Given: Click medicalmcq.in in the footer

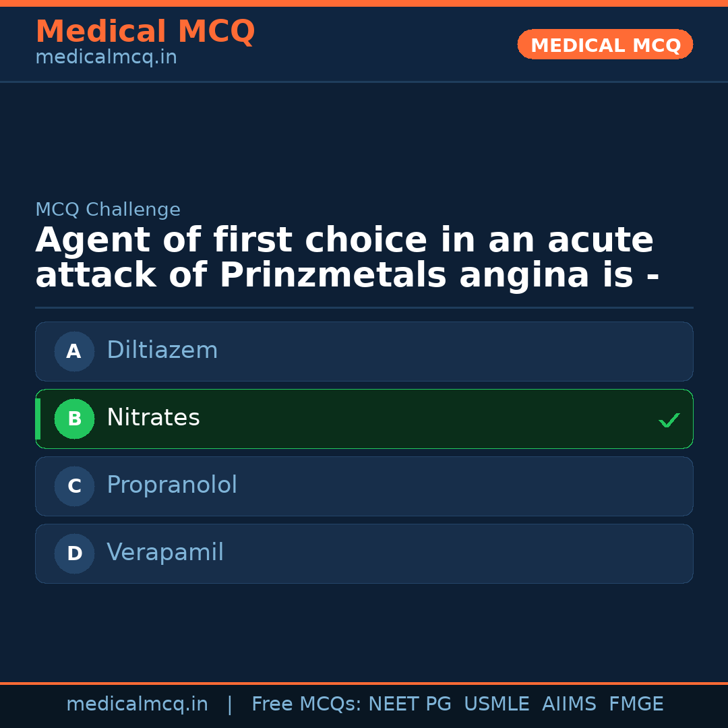Looking at the screenshot, I should (x=138, y=704).
